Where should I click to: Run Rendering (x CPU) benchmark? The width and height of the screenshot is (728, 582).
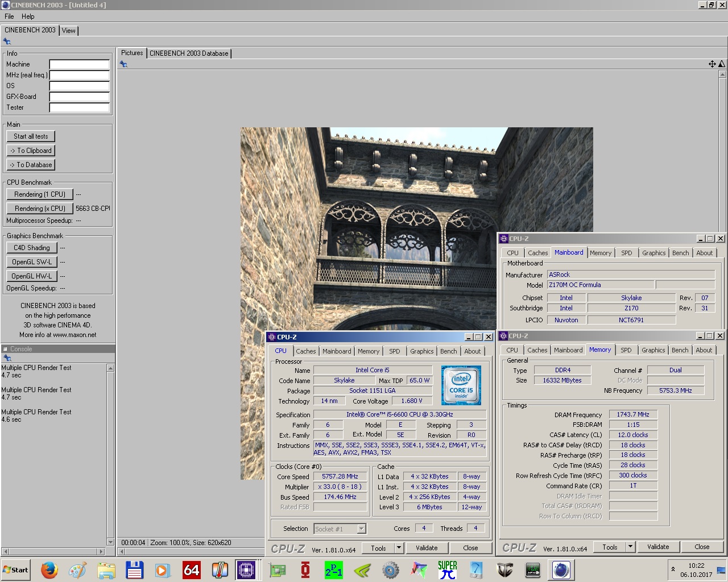40,209
